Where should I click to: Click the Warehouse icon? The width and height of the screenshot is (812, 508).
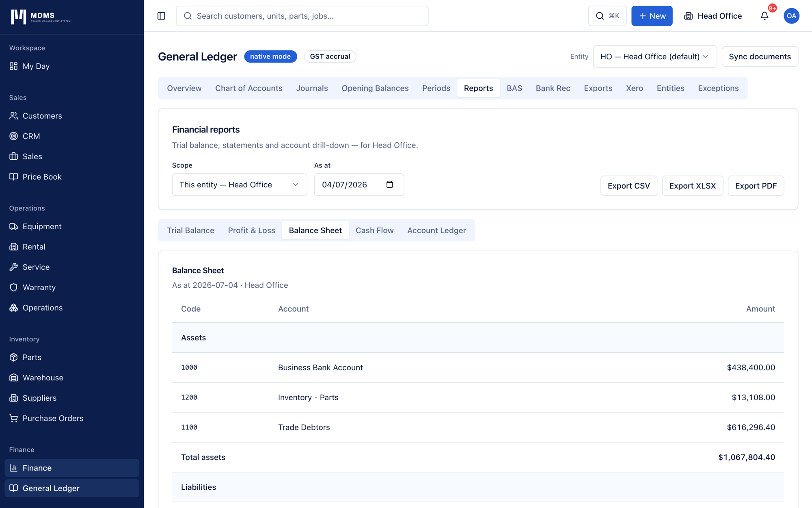point(14,378)
